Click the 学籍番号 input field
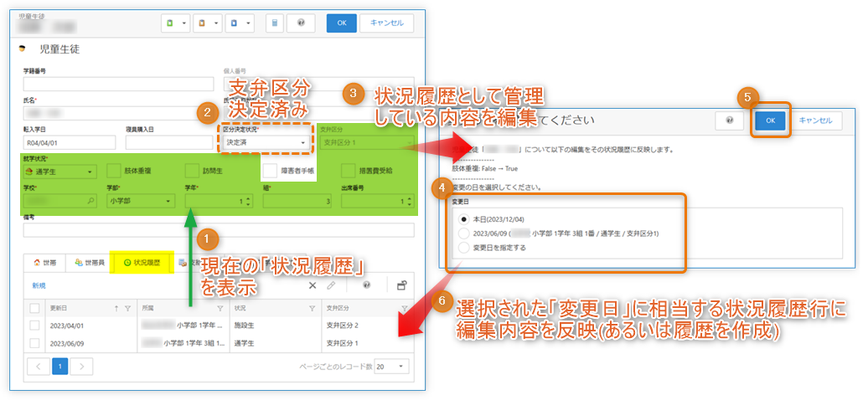Viewport: 868px width, 400px height. point(118,84)
